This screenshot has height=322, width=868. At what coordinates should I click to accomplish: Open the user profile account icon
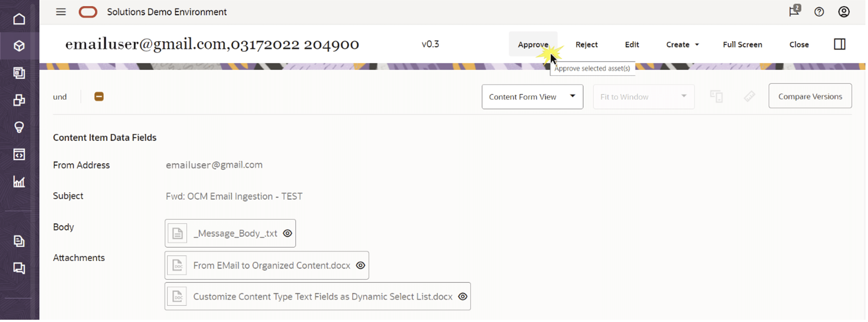pos(844,12)
